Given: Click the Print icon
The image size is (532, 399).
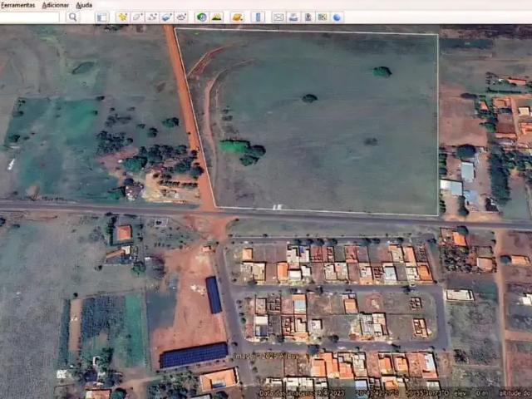Looking at the screenshot, I should click(293, 17).
